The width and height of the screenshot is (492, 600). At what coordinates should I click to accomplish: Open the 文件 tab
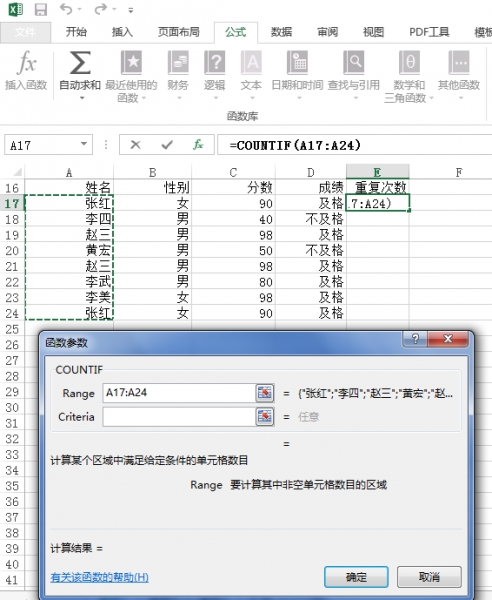[25, 32]
